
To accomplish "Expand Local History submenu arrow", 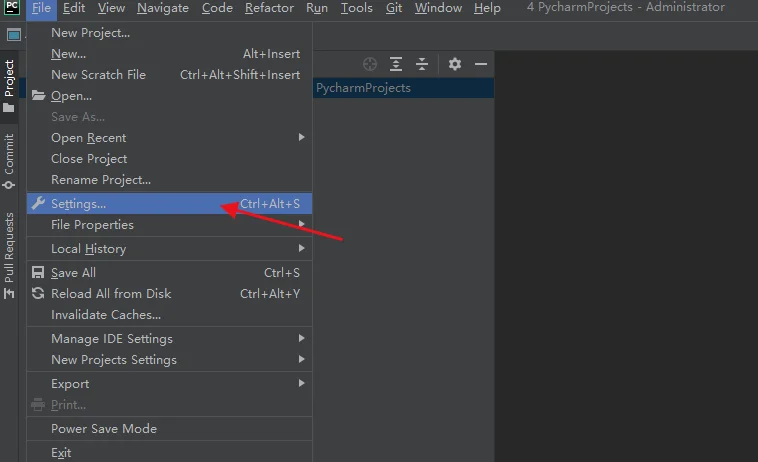I will click(x=301, y=248).
